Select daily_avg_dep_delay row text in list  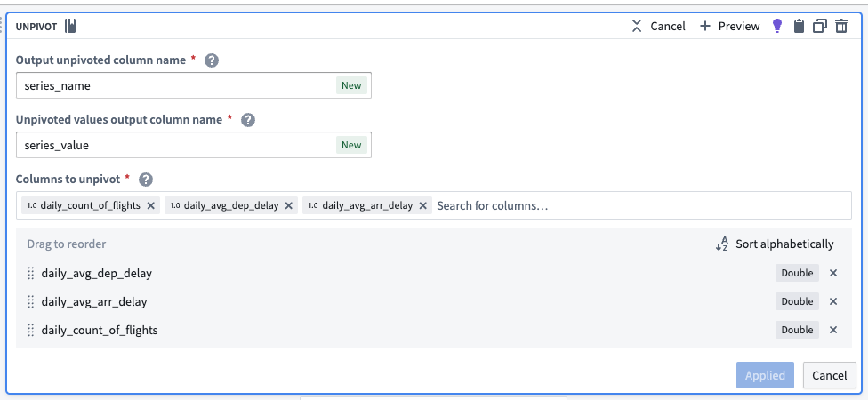(x=96, y=273)
